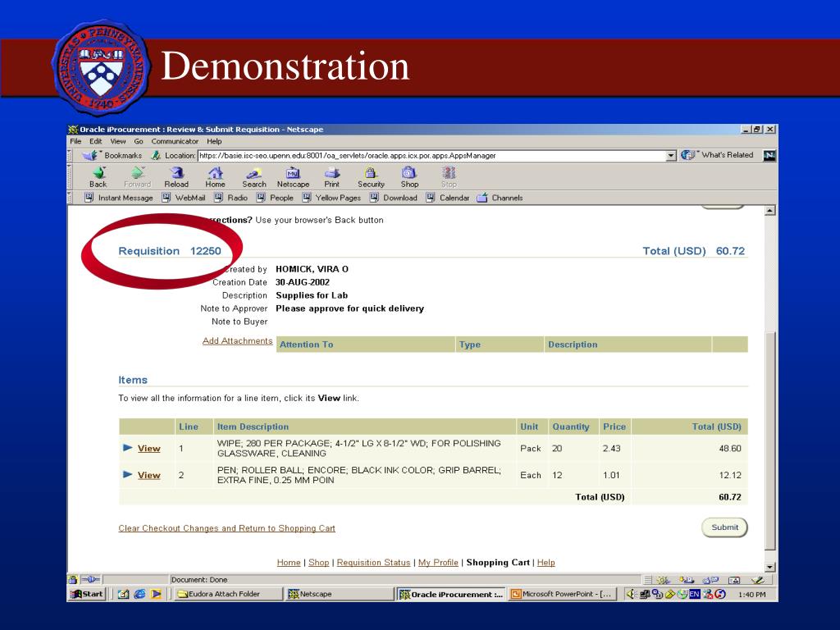Click the Requisition 12250 heading
Viewport: 840px width, 630px height.
pyautogui.click(x=169, y=251)
